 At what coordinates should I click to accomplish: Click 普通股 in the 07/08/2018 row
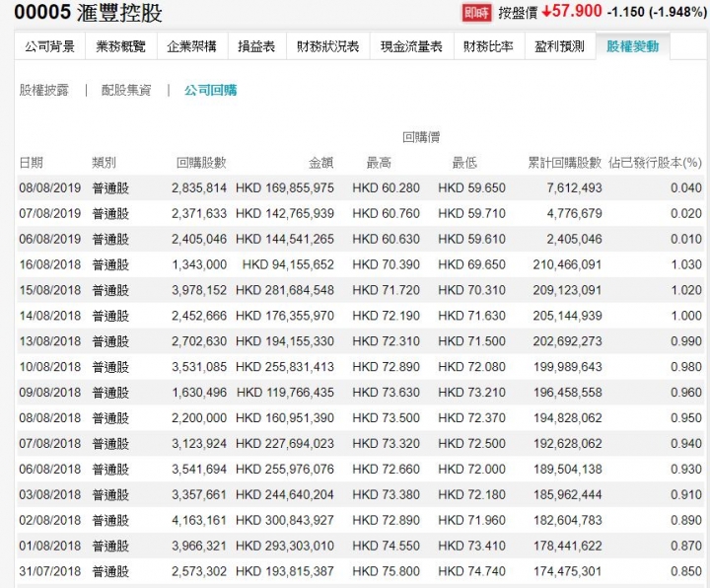(110, 444)
